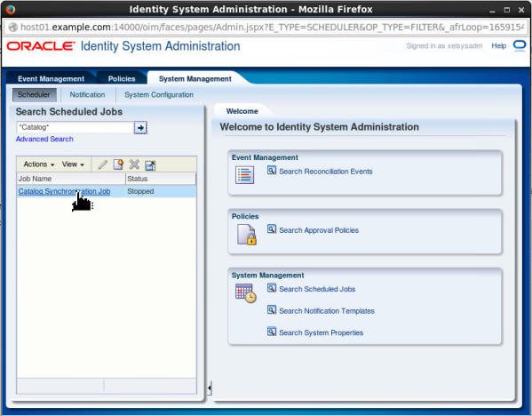The image size is (532, 416).
Task: Click the Policies locked document icon
Action: pyautogui.click(x=247, y=235)
